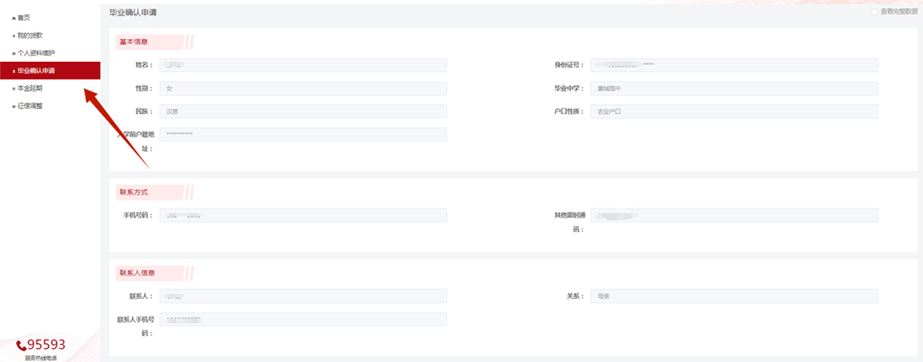The width and height of the screenshot is (923, 362).
Task: Click the 民族 field showing 汉族
Action: click(303, 111)
